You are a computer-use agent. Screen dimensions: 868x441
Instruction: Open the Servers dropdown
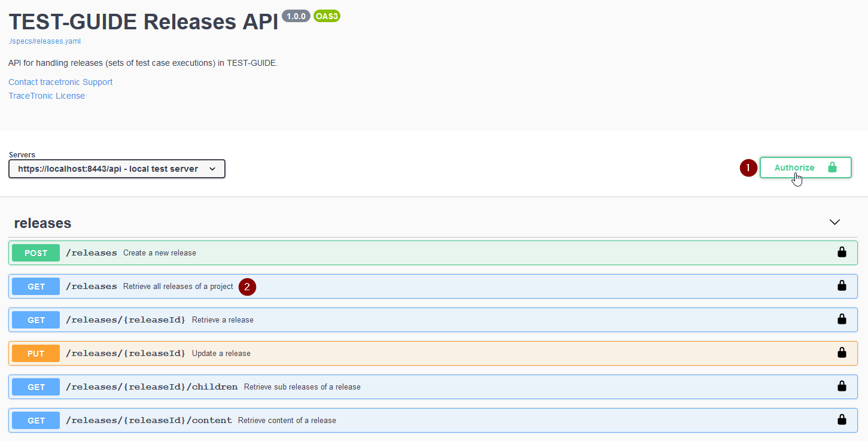(x=117, y=169)
